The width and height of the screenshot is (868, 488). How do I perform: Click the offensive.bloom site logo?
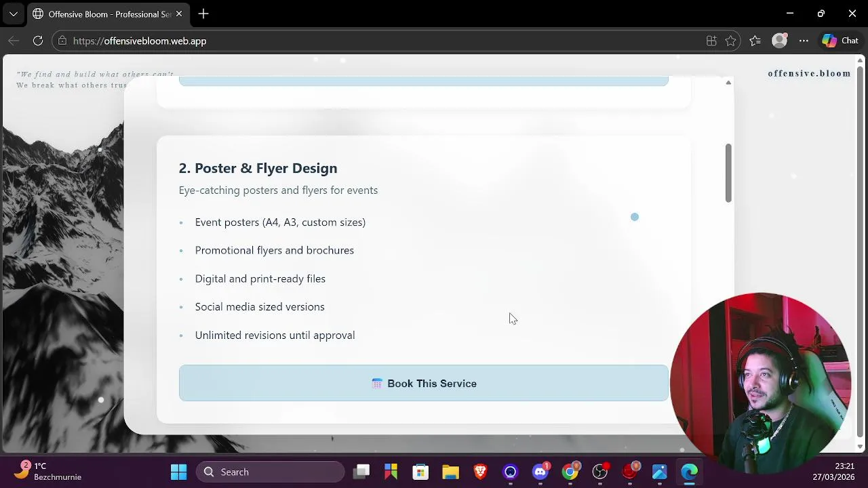click(809, 73)
